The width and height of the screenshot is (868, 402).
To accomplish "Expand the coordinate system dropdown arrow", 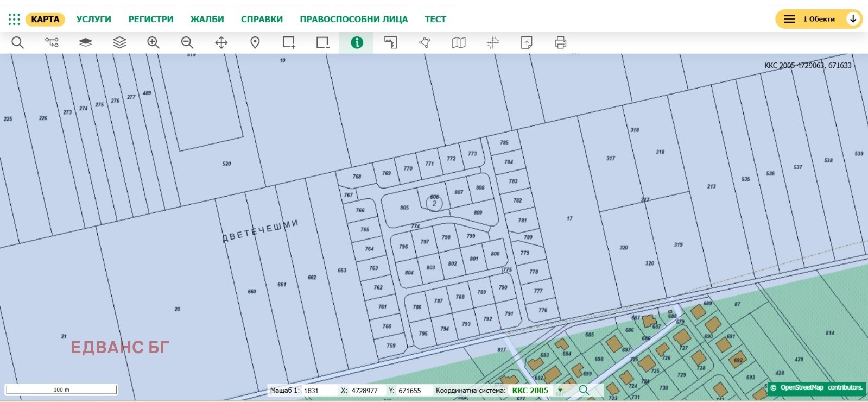I will (560, 390).
